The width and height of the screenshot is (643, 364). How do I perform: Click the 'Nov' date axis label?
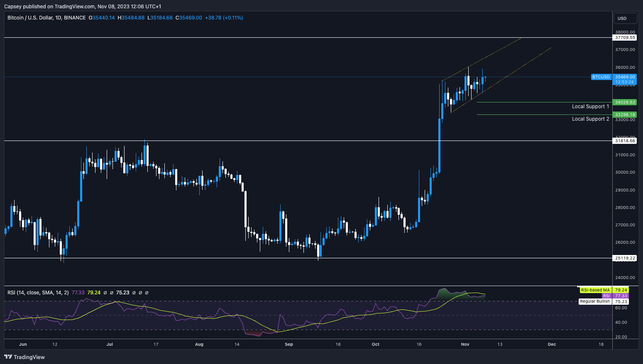click(x=465, y=344)
